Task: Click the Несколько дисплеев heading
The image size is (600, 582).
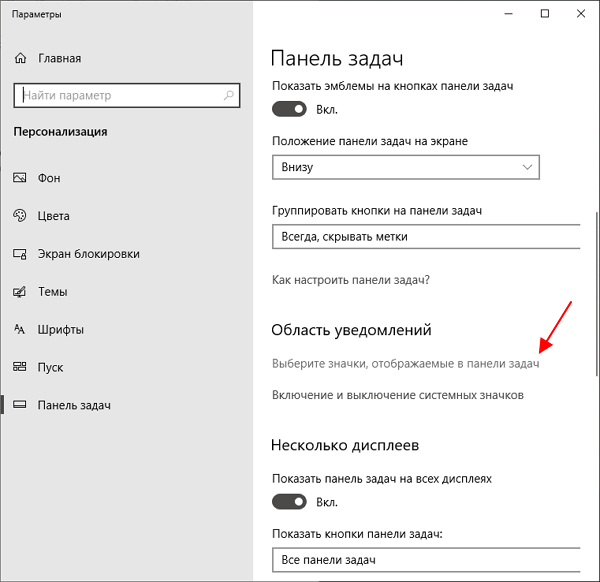Action: tap(345, 445)
